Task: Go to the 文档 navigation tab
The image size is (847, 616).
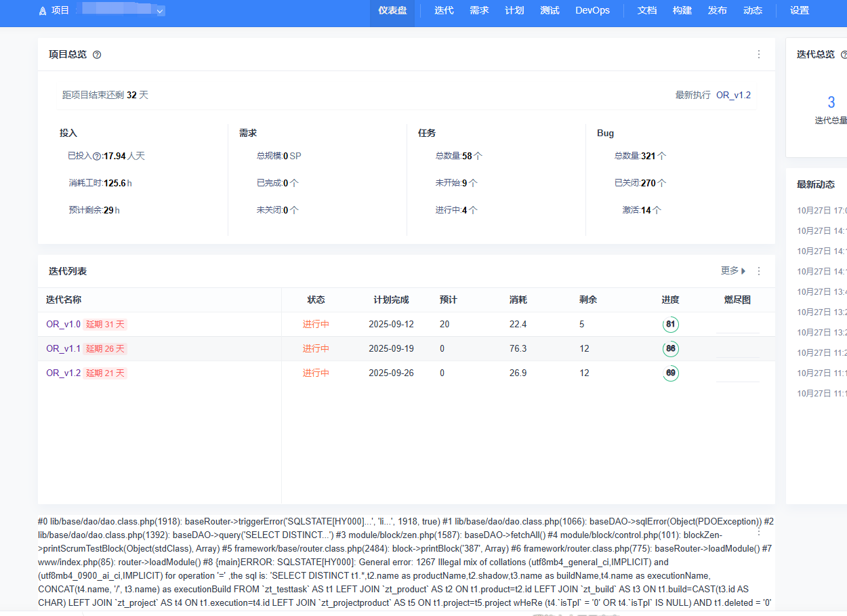Action: point(647,11)
